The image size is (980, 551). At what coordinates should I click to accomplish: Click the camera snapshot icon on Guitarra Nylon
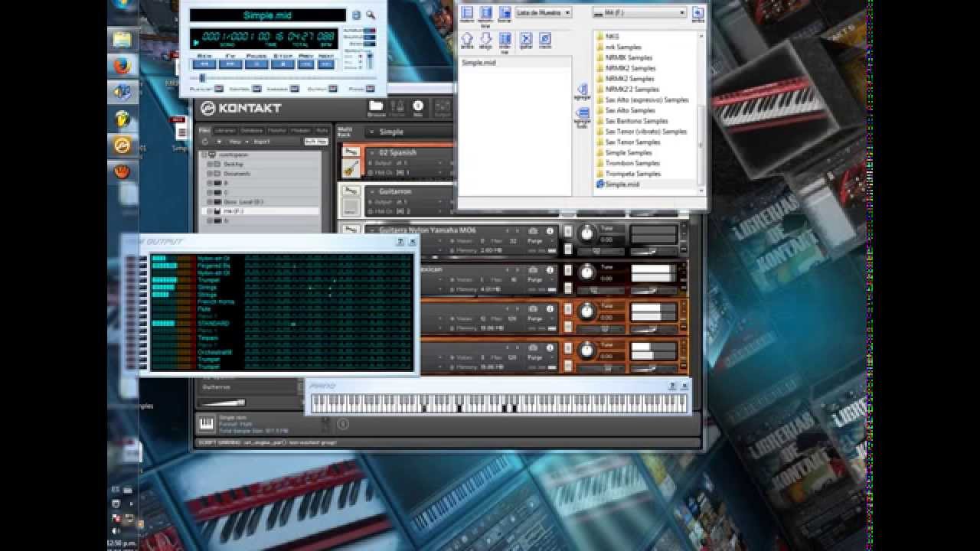pyautogui.click(x=533, y=230)
